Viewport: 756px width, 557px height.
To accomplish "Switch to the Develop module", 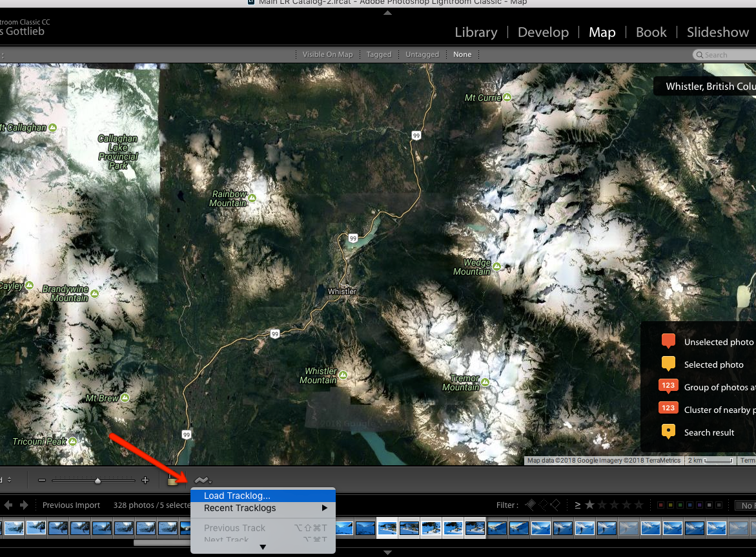I will (543, 32).
